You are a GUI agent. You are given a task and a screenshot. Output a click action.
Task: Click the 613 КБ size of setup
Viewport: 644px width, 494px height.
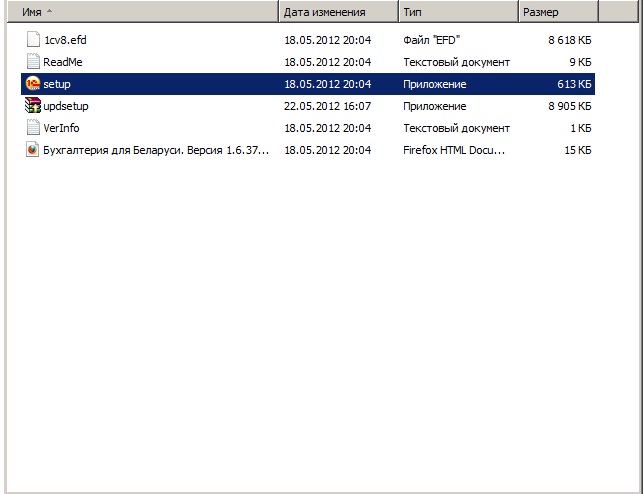571,85
